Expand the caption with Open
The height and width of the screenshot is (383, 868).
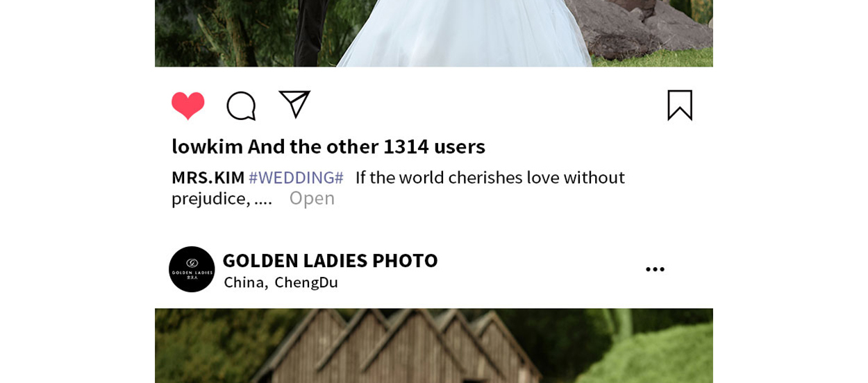click(x=312, y=198)
